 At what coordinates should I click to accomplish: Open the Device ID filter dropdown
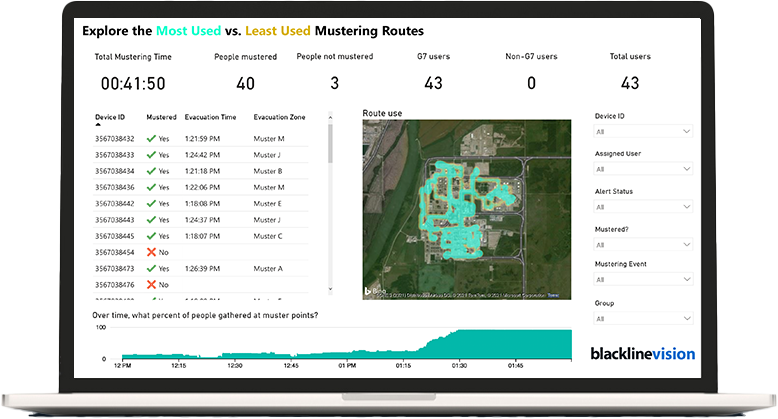[x=643, y=131]
